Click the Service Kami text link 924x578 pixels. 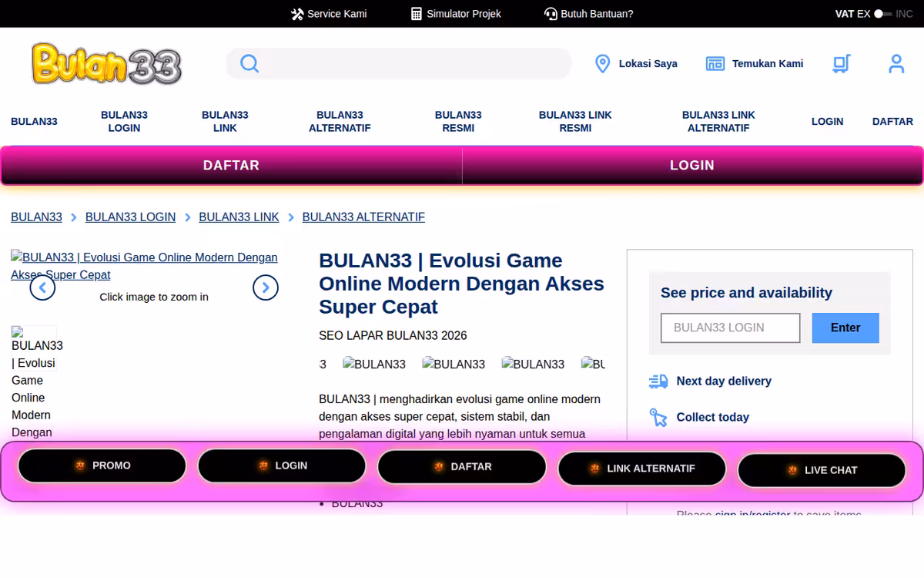[x=336, y=14]
